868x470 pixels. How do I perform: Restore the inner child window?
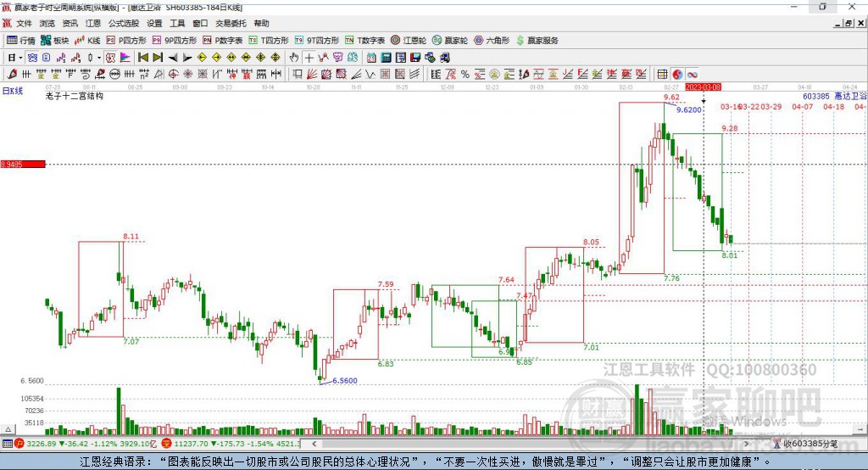[x=849, y=23]
